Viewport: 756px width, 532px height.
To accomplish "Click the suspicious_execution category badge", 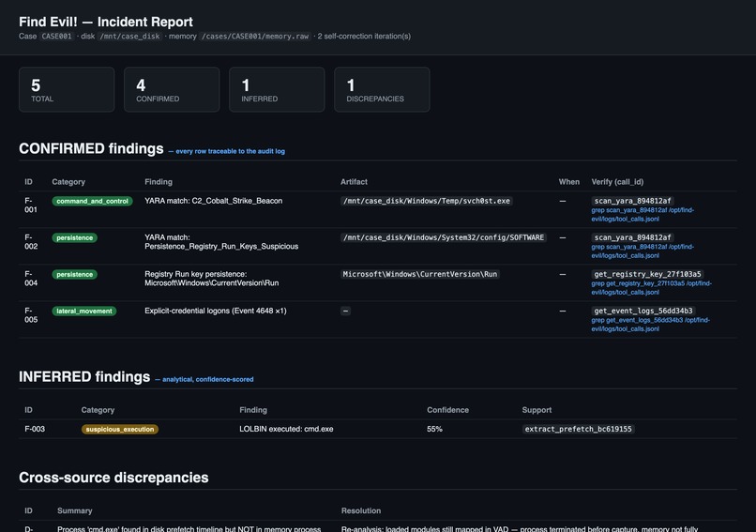I will click(119, 430).
